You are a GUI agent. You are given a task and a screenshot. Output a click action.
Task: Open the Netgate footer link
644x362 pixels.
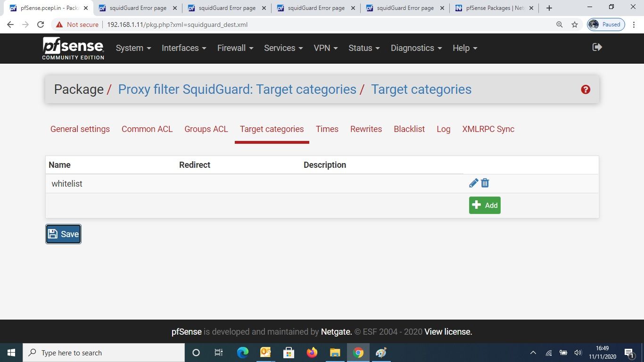click(x=336, y=332)
